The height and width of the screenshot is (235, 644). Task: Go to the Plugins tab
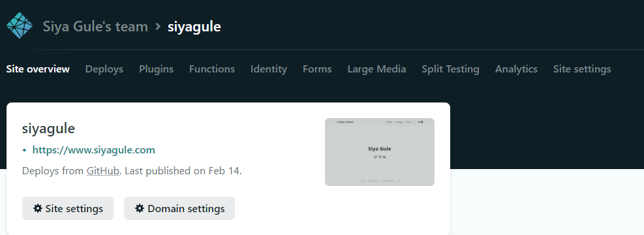(156, 69)
